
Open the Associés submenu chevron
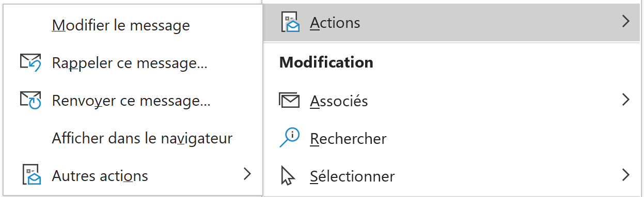click(626, 100)
